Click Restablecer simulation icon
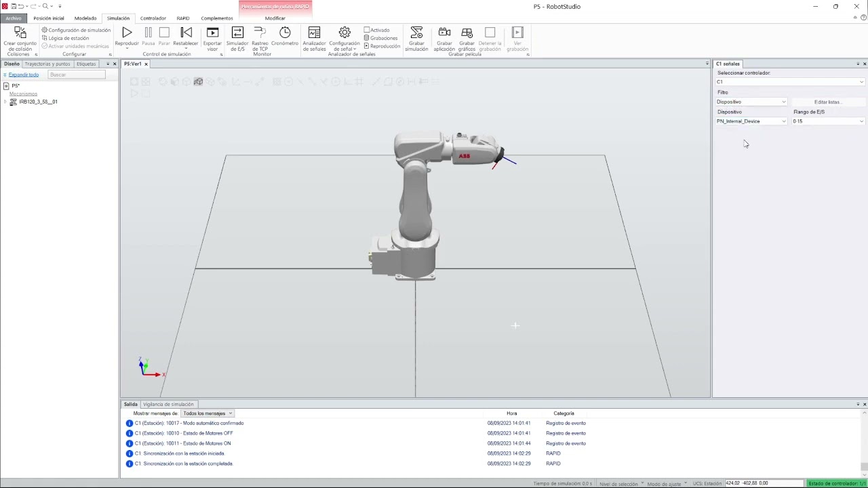Image resolution: width=868 pixels, height=488 pixels. click(186, 33)
